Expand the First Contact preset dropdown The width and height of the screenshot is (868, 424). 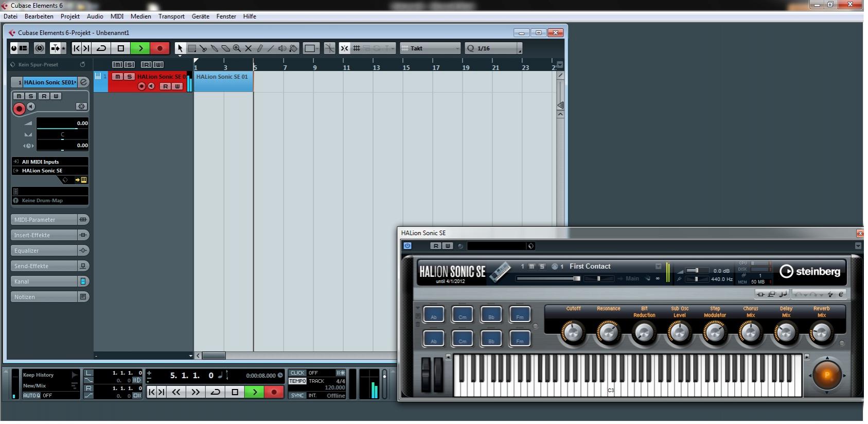[x=658, y=267]
